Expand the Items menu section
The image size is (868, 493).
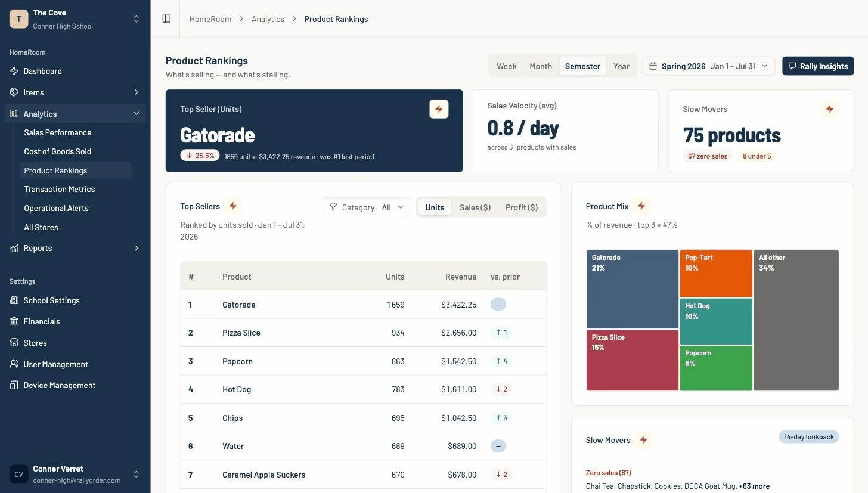coord(136,92)
